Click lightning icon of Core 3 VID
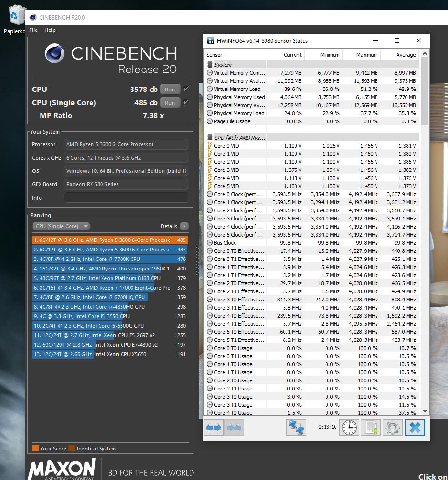 210,170
